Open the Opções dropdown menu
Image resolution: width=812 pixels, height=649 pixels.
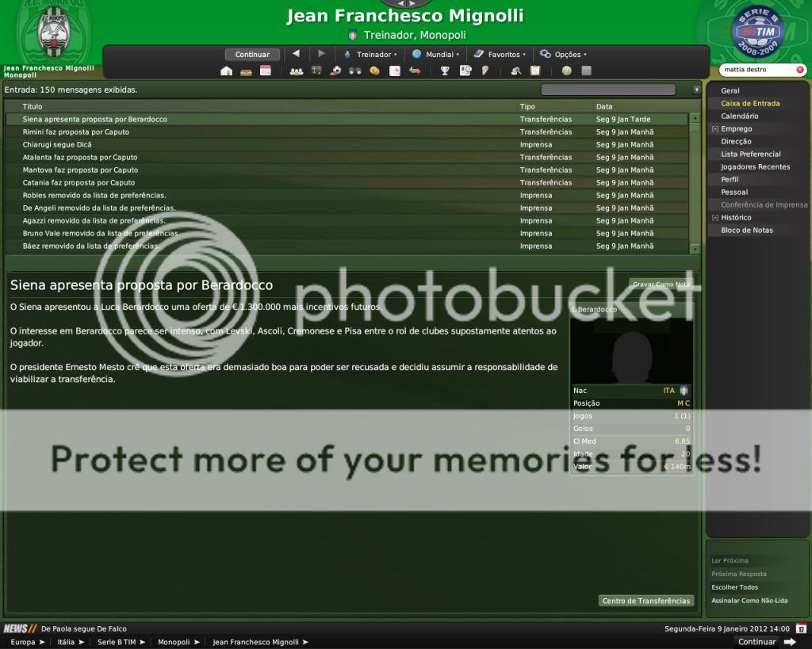(x=563, y=55)
